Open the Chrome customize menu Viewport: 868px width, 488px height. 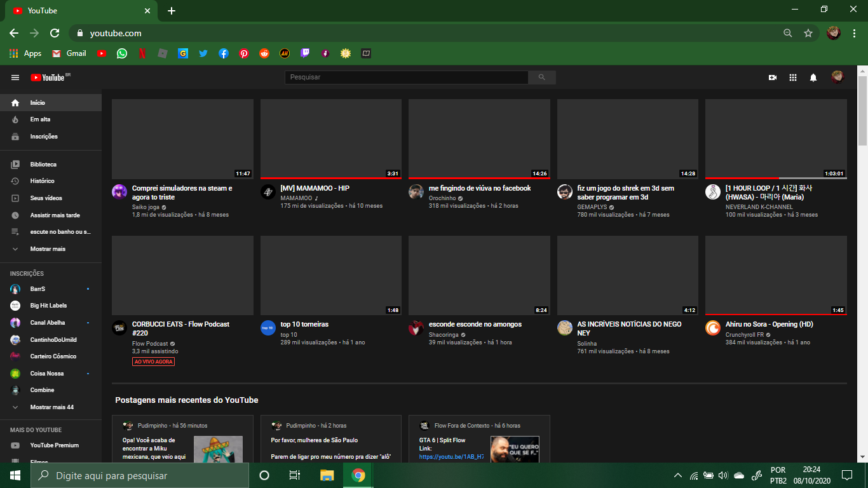(x=854, y=33)
